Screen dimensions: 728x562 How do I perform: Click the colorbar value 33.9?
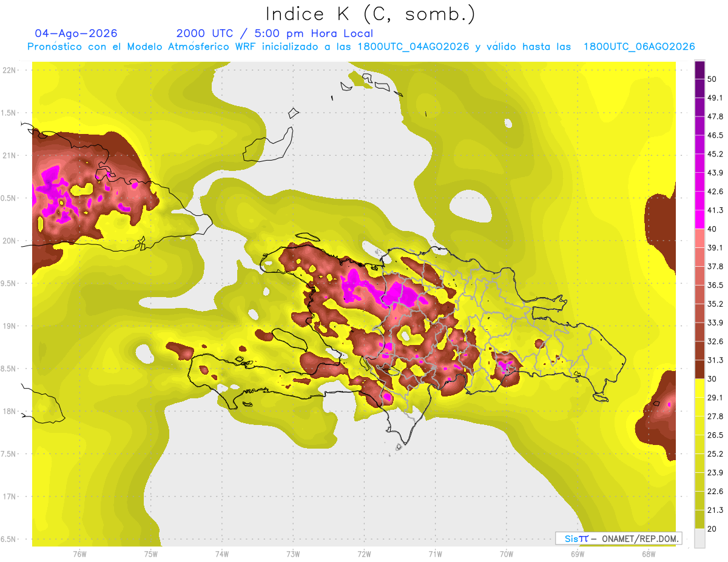[x=715, y=323]
